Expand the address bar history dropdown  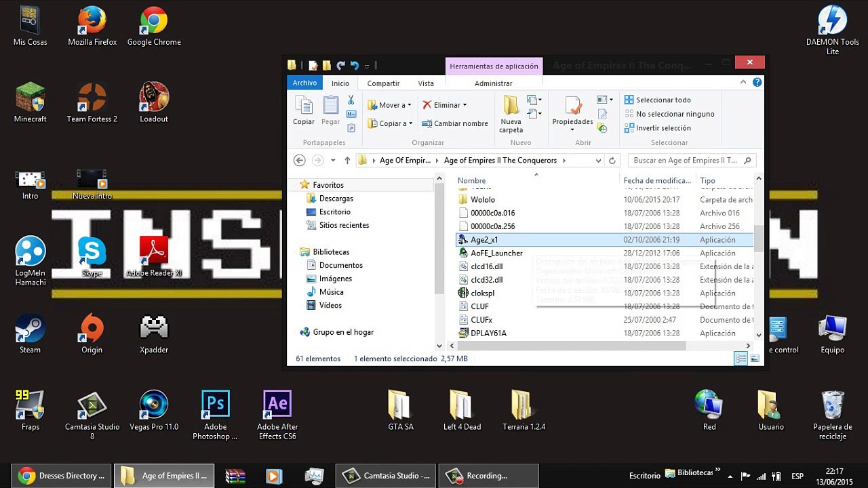[598, 161]
